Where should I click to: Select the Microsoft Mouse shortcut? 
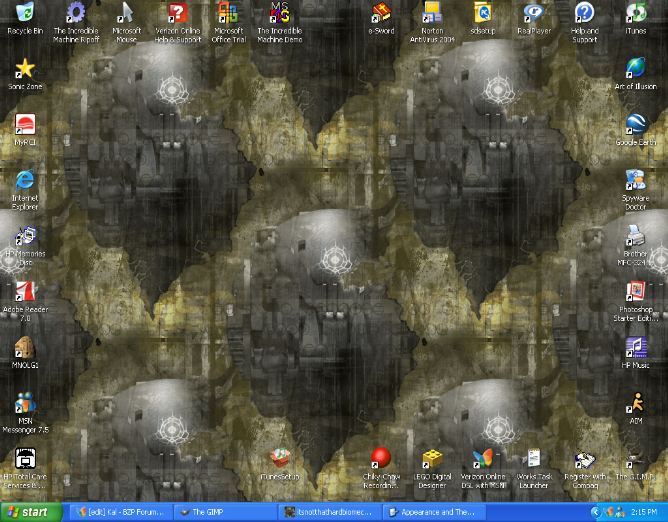(127, 13)
